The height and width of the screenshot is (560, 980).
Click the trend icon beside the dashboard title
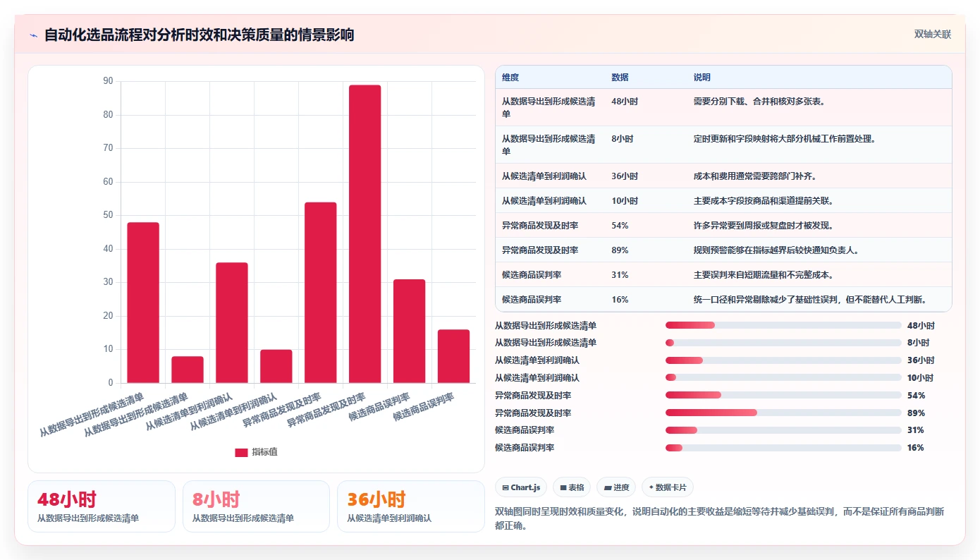pos(33,35)
